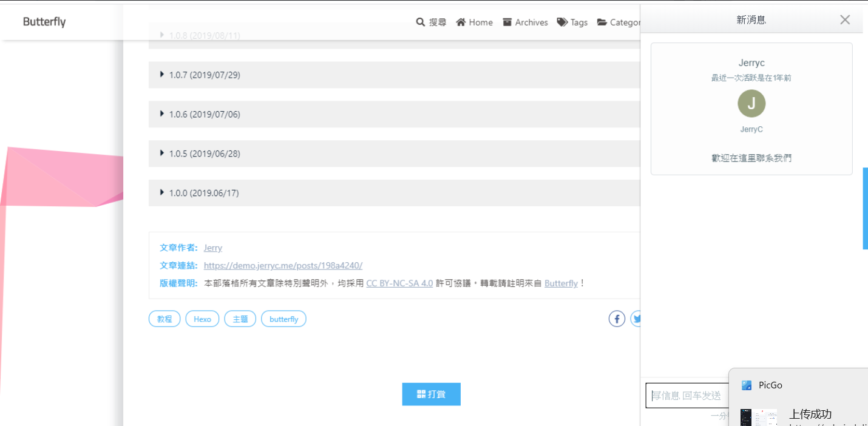Click the 文章連結 label

click(x=178, y=265)
